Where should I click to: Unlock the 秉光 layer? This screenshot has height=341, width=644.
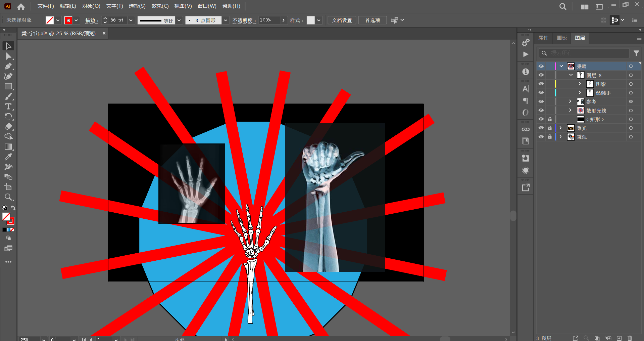[550, 128]
